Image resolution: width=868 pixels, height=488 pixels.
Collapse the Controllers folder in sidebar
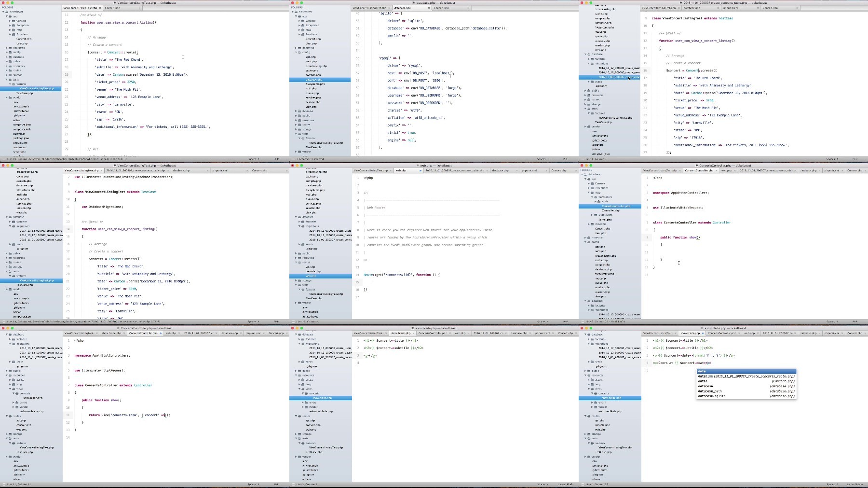pos(592,197)
